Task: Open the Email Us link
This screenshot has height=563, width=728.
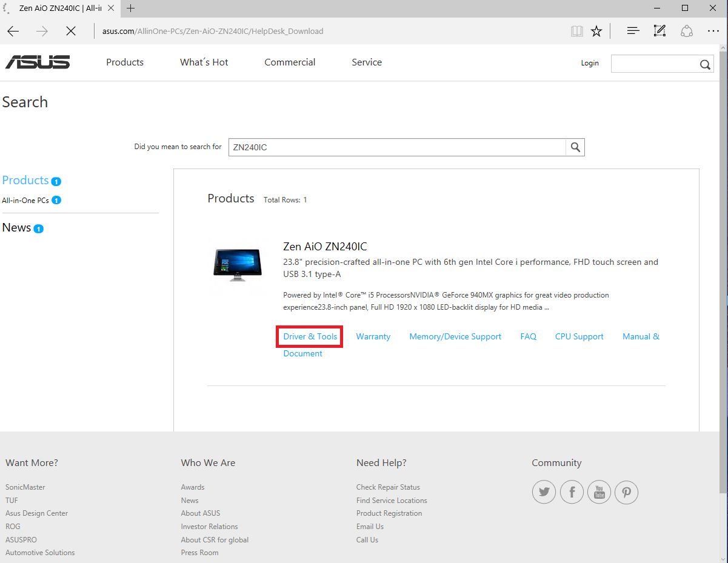Action: coord(370,527)
